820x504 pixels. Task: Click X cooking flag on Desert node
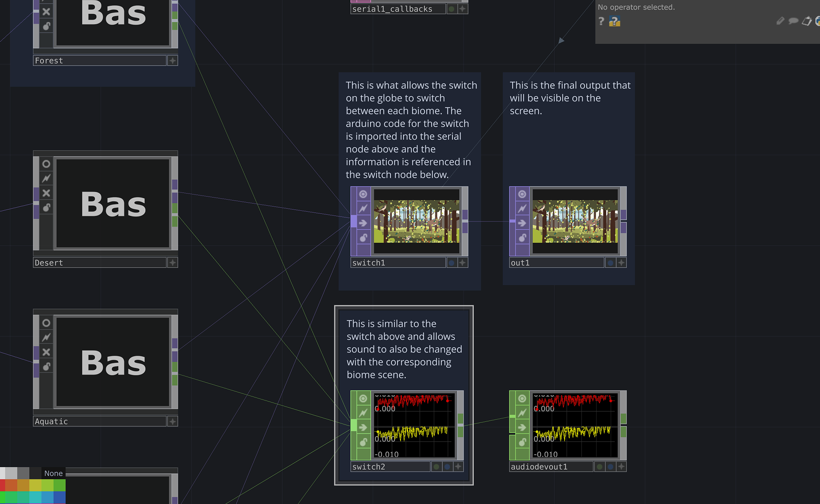coord(46,193)
